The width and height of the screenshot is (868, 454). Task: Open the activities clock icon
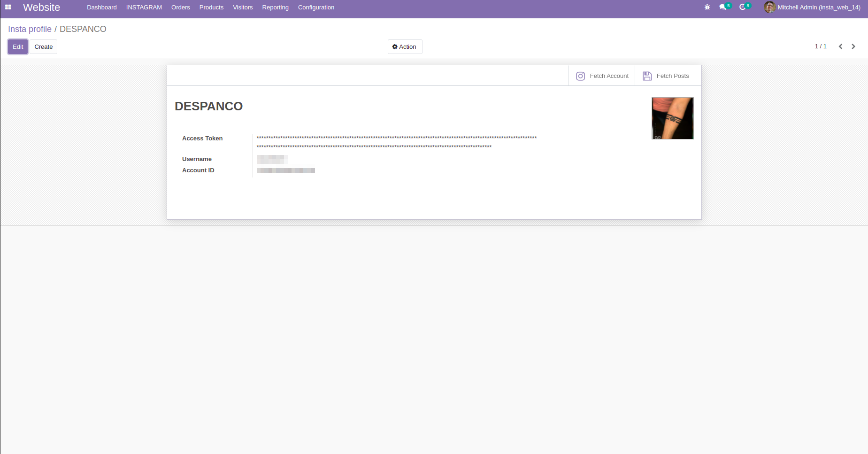tap(742, 7)
